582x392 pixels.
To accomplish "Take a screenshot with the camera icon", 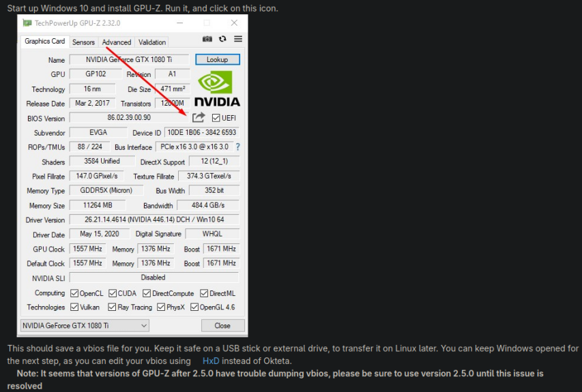I will (x=207, y=39).
